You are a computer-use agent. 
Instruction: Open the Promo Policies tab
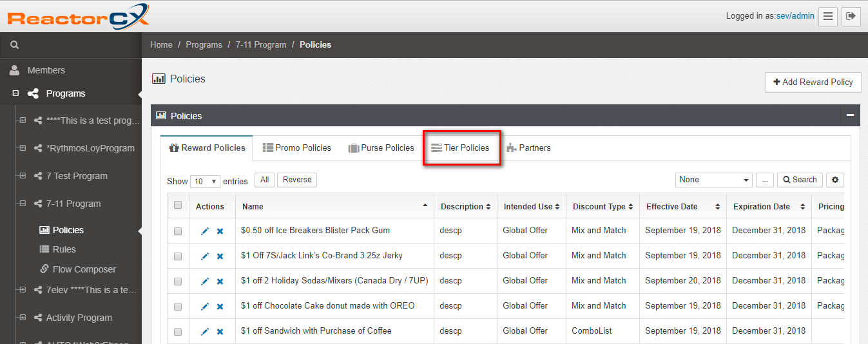(296, 148)
